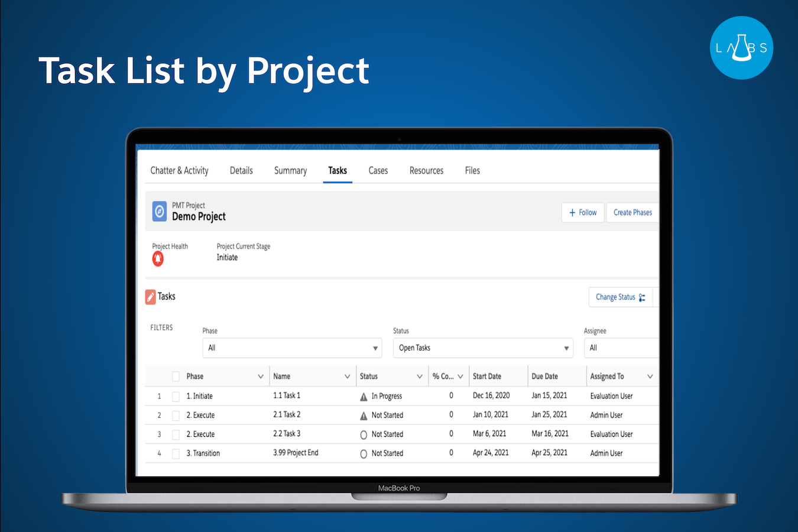Check the checkbox for 1.1 Task 1
This screenshot has height=532, width=798.
[176, 396]
